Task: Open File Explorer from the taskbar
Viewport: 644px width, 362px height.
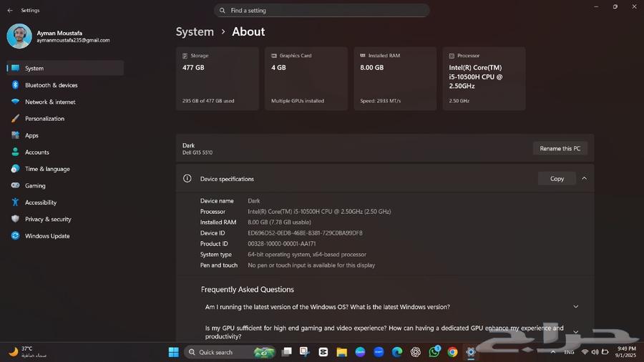Action: tap(342, 352)
